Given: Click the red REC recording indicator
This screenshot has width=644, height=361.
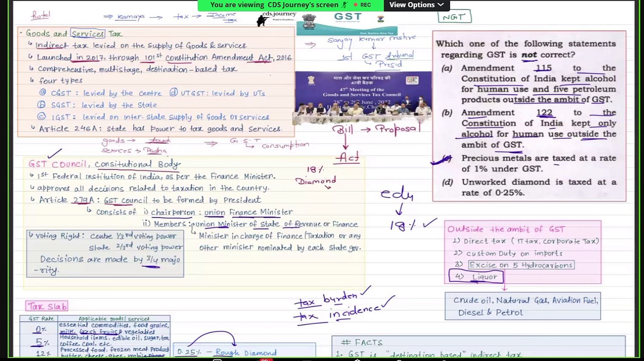Looking at the screenshot, I should click(362, 5).
